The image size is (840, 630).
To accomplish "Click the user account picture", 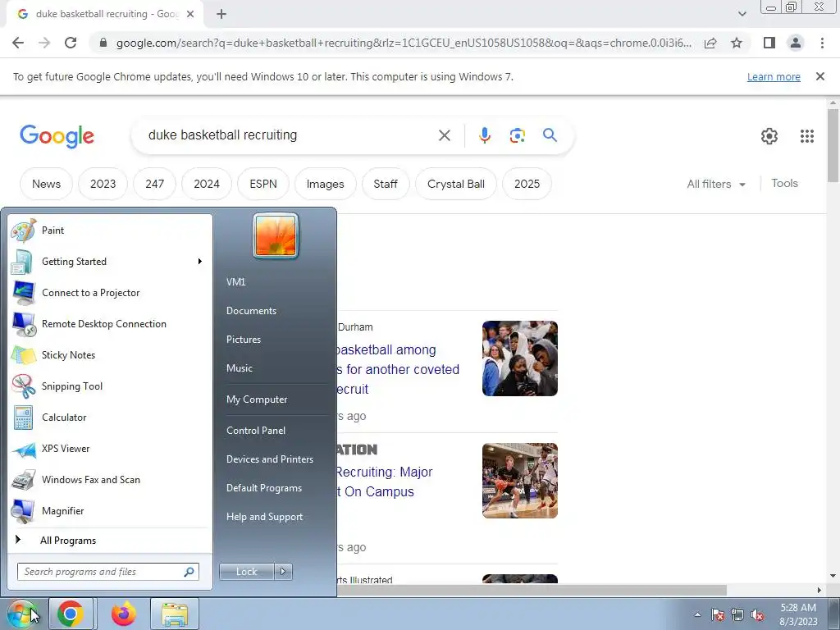I will tap(276, 235).
